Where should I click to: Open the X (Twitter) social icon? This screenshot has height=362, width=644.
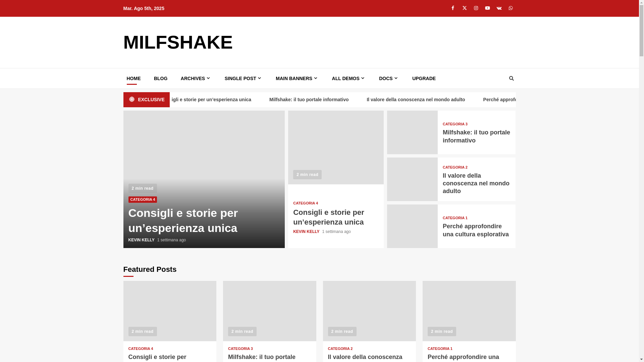click(465, 8)
